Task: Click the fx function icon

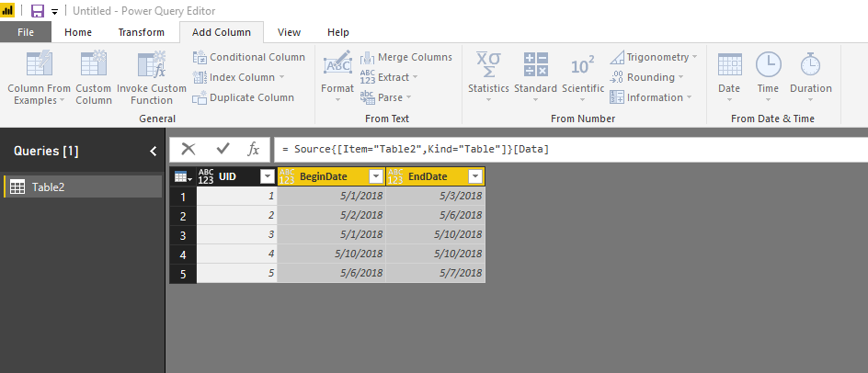Action: click(253, 149)
